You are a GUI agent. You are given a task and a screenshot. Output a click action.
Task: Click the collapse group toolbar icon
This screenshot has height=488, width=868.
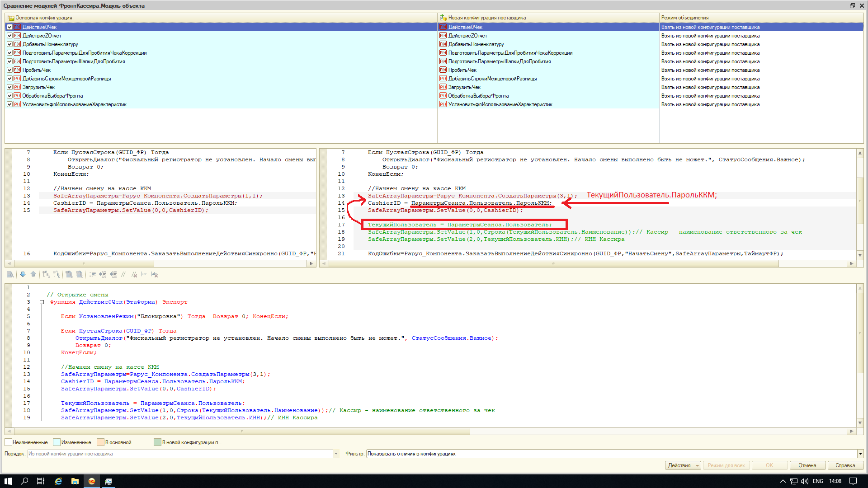[x=57, y=274]
